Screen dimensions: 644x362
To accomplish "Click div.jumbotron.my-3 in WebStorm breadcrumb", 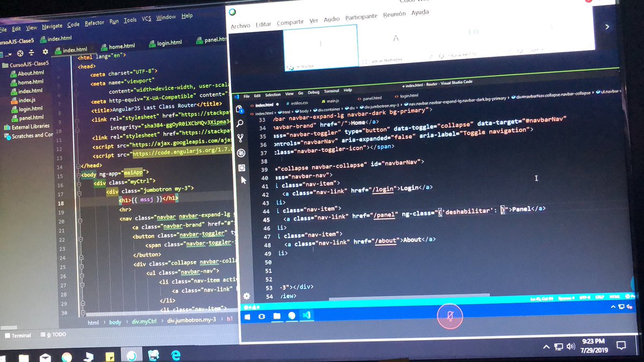I will [192, 320].
